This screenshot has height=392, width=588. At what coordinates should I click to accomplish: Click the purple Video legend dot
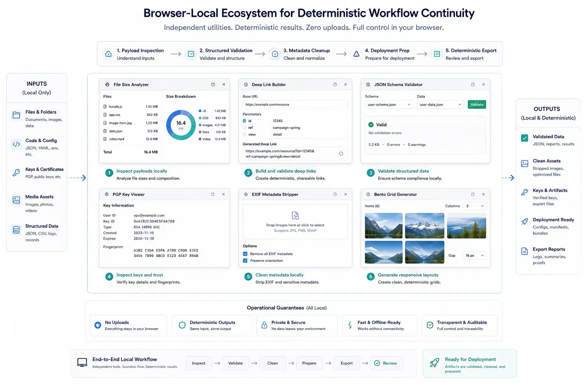[200, 139]
